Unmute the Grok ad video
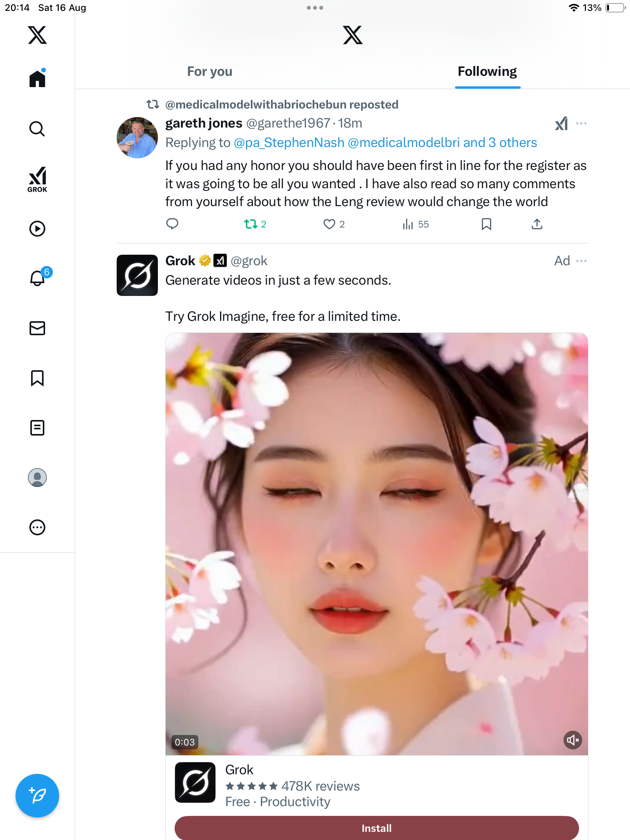 tap(572, 740)
